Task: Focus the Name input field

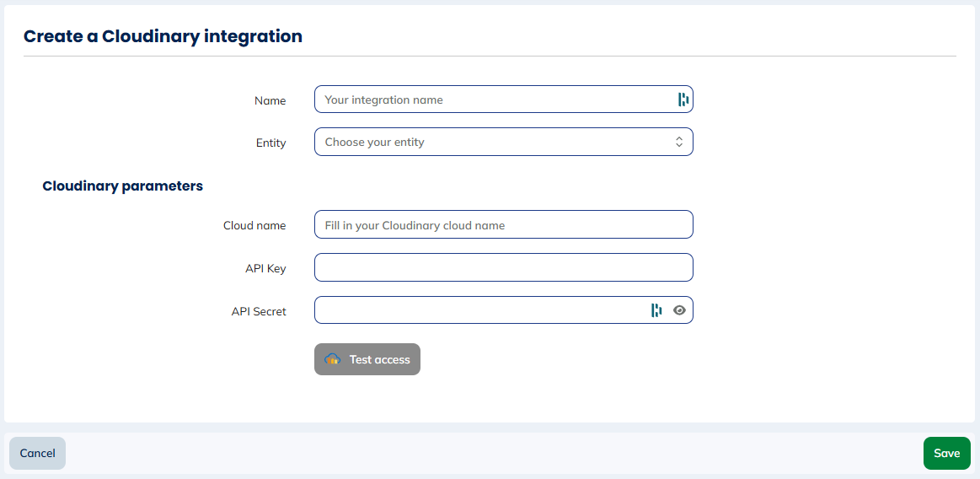Action: [504, 100]
